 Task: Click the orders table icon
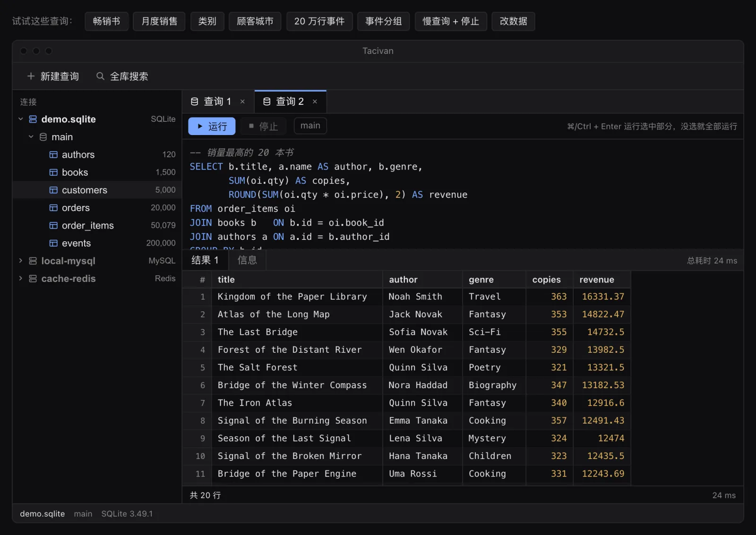[53, 208]
